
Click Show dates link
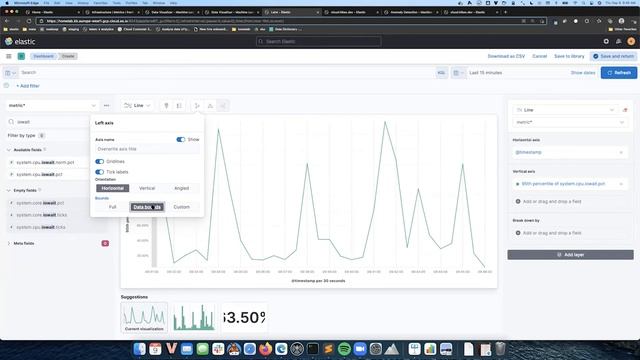583,73
